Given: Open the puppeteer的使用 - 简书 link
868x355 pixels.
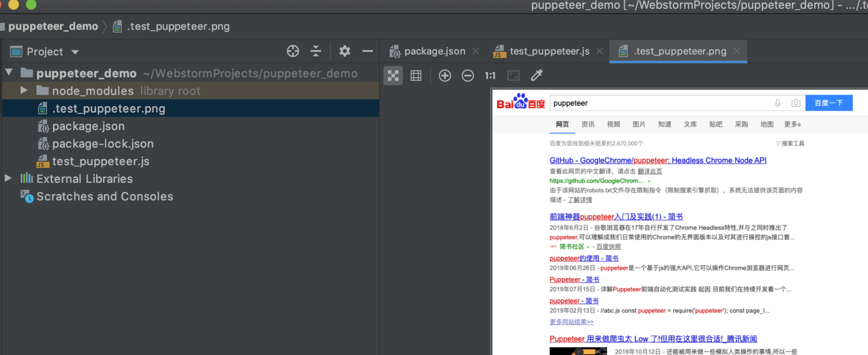Looking at the screenshot, I should click(x=584, y=258).
